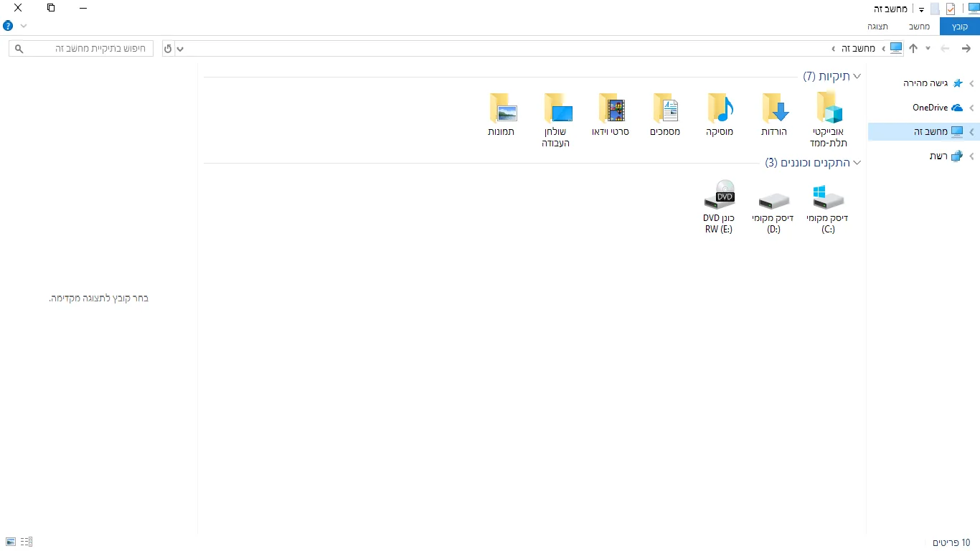The width and height of the screenshot is (980, 551).
Task: Collapse the תיקיות (7) group
Action: pyautogui.click(x=857, y=76)
